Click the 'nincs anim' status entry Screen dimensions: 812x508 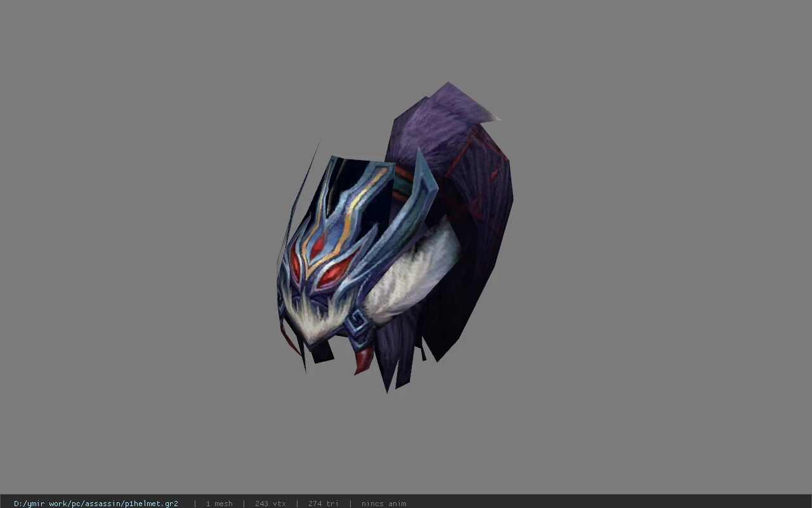[384, 504]
